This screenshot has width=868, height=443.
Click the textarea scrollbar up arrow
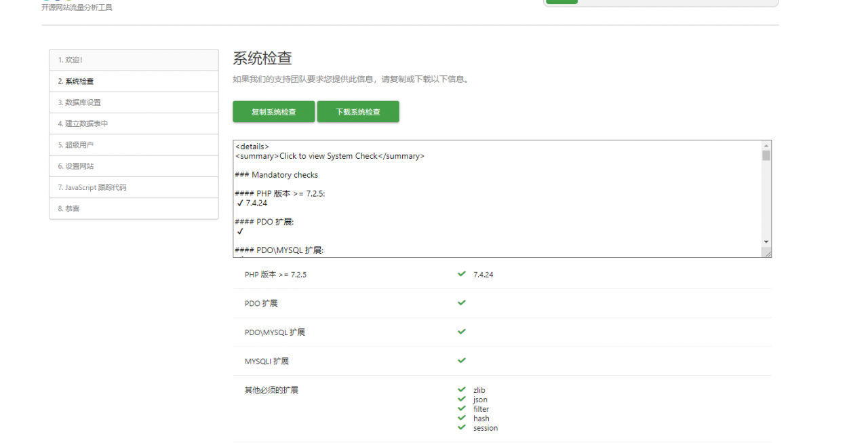(766, 145)
